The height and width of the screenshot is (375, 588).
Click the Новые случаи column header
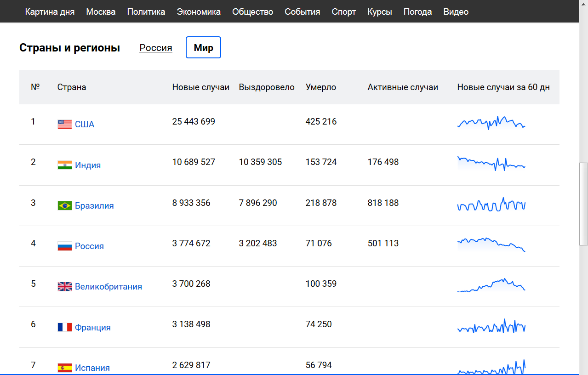click(x=201, y=87)
